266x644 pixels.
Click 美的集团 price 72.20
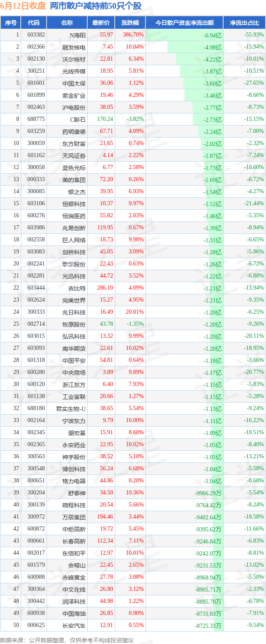(x=106, y=179)
